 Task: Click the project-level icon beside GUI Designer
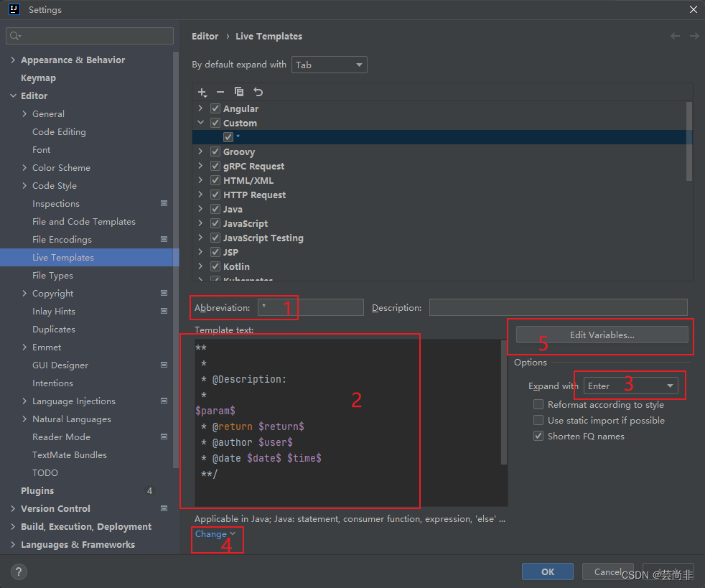(164, 365)
